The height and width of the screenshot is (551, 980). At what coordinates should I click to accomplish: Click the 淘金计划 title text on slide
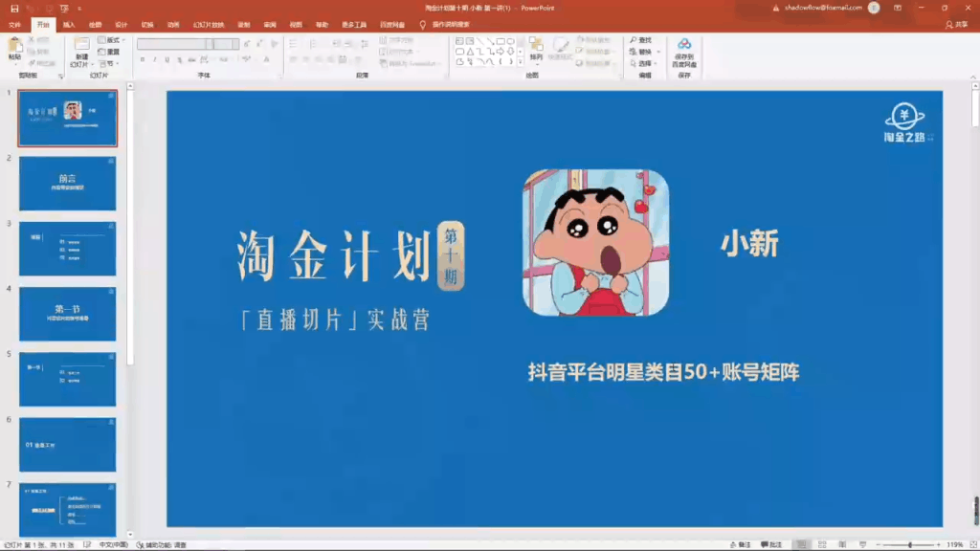click(334, 255)
